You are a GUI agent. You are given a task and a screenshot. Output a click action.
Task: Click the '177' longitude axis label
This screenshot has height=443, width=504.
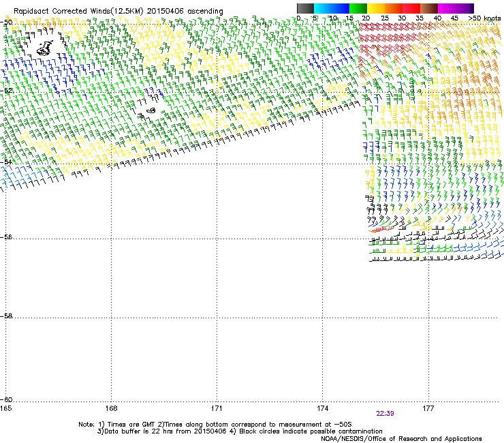click(x=428, y=408)
